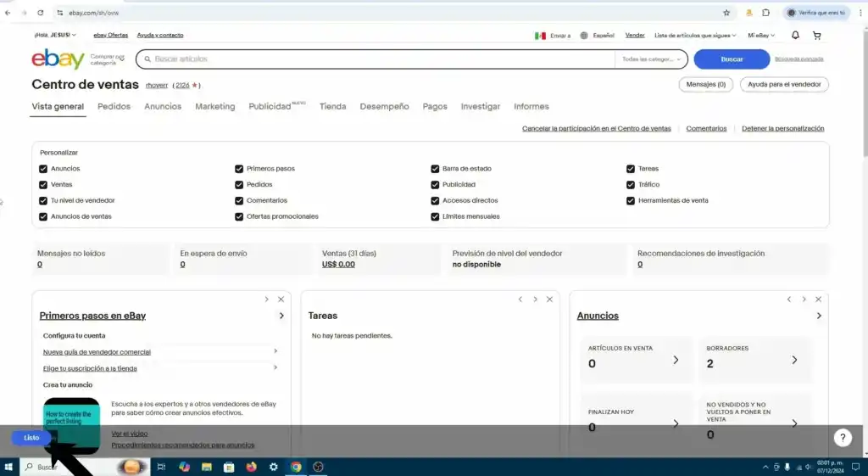The height and width of the screenshot is (476, 868).
Task: Click Ver el video link
Action: [130, 434]
